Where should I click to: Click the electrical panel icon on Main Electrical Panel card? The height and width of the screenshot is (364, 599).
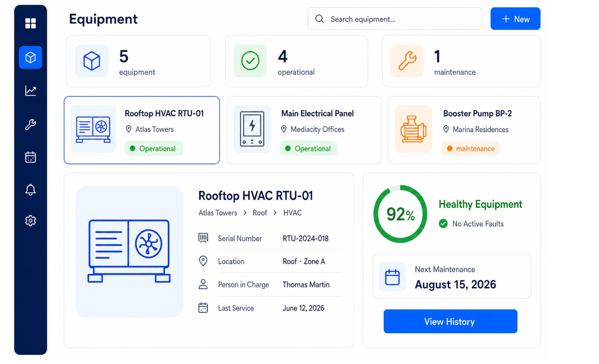click(252, 129)
